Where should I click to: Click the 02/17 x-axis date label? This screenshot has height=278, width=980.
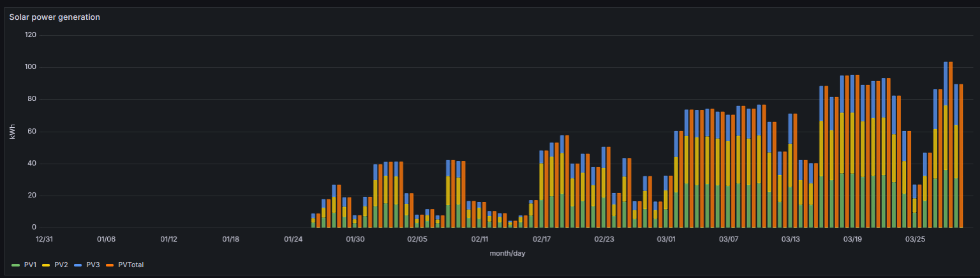pyautogui.click(x=542, y=239)
